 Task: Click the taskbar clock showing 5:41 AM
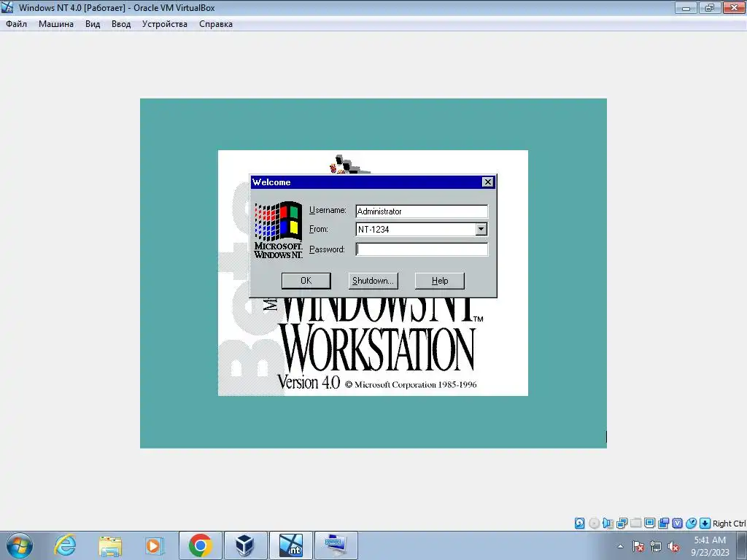pos(710,546)
